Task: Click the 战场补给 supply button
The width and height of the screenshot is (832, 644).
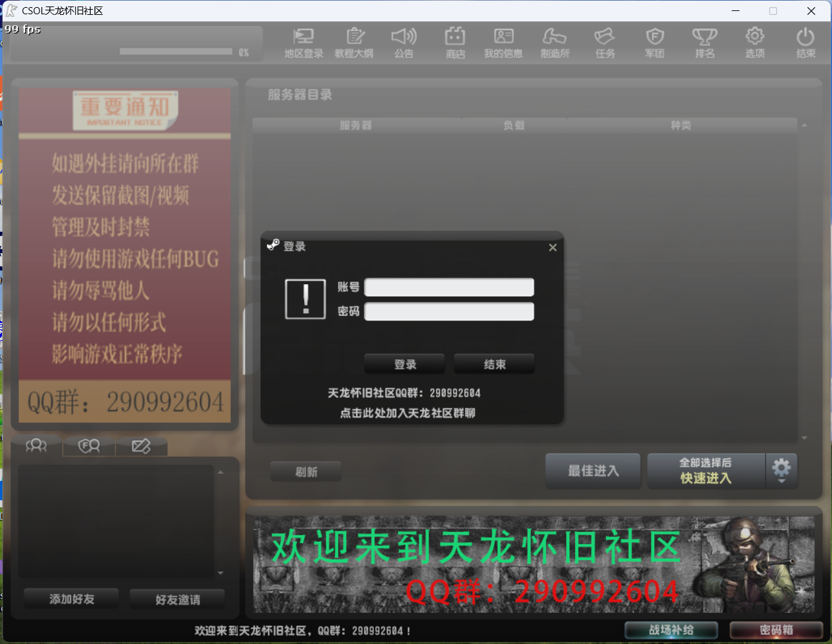Action: [x=672, y=630]
